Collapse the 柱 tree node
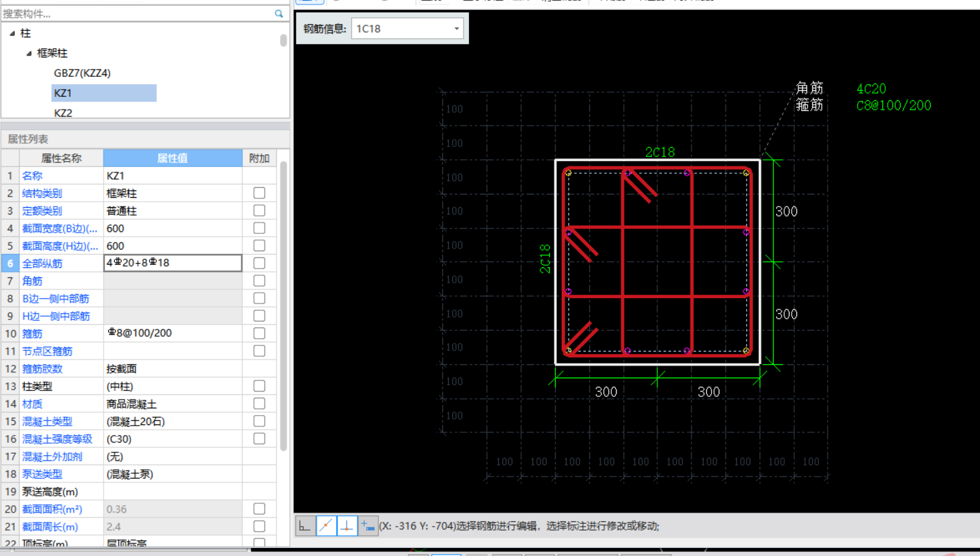 pyautogui.click(x=12, y=33)
